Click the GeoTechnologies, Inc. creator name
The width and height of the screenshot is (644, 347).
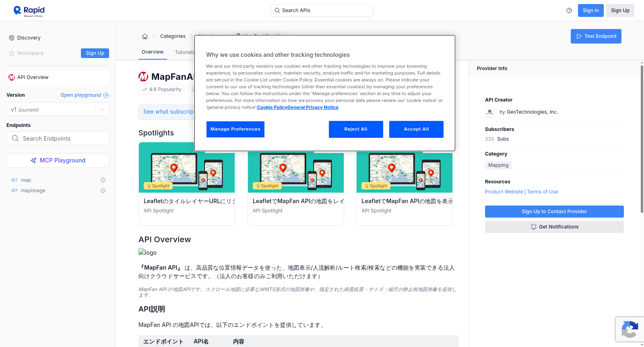[x=532, y=112]
